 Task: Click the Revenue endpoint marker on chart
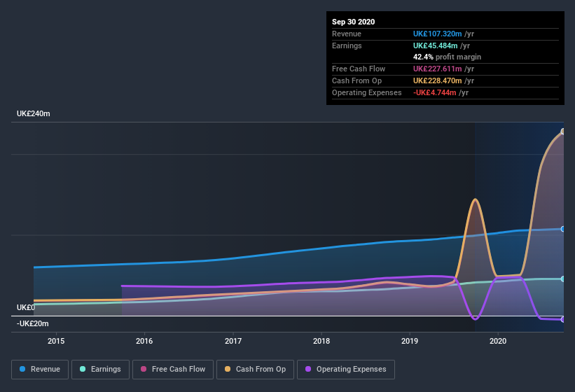[x=563, y=229]
